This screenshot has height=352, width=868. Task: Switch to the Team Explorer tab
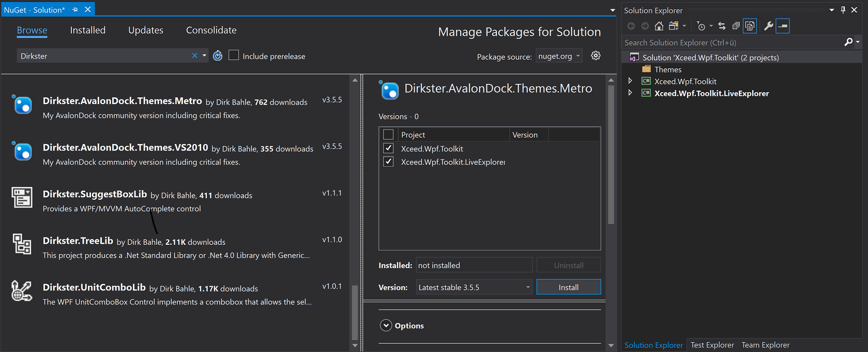[766, 345]
